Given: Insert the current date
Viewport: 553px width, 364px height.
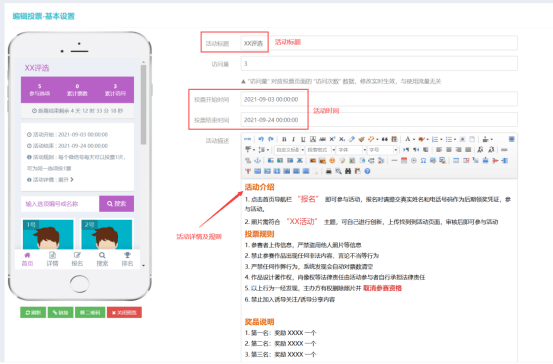Looking at the screenshot, I should pos(404,160).
